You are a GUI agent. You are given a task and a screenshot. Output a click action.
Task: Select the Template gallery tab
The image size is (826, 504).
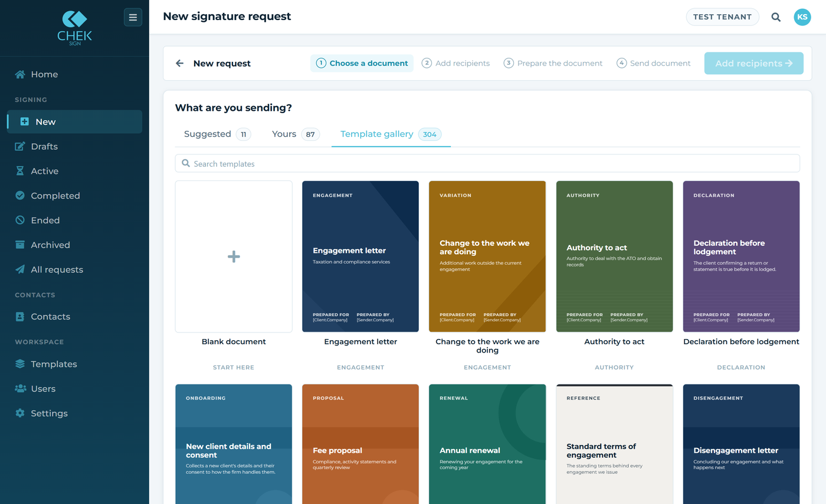coord(391,134)
